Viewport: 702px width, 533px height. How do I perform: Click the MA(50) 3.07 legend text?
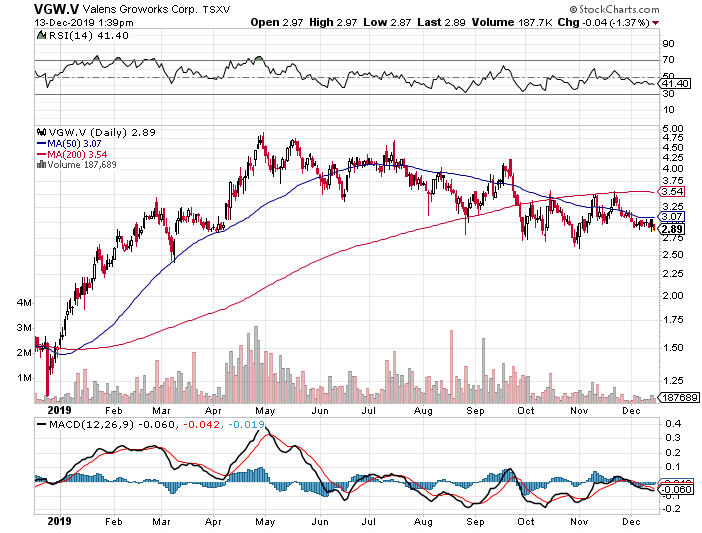(74, 144)
